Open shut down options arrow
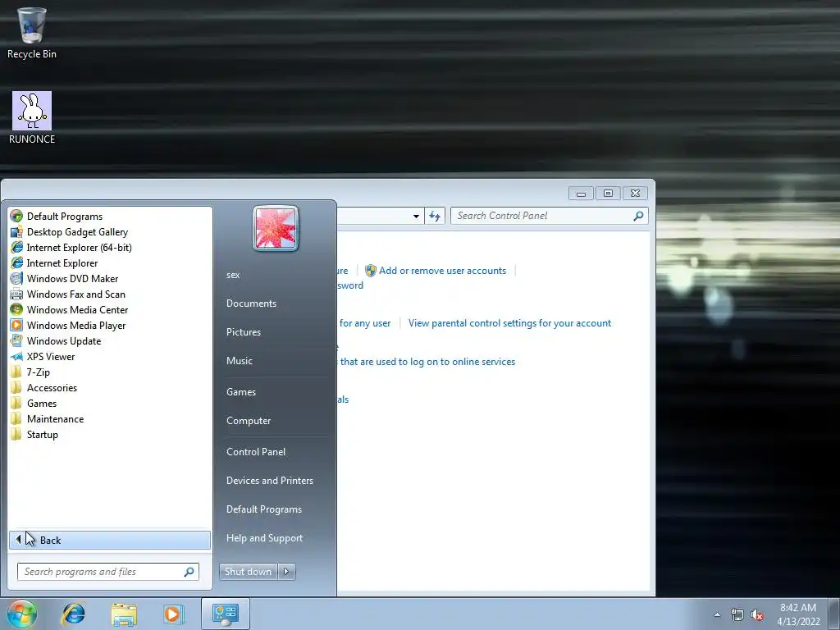The image size is (840, 630). (286, 572)
